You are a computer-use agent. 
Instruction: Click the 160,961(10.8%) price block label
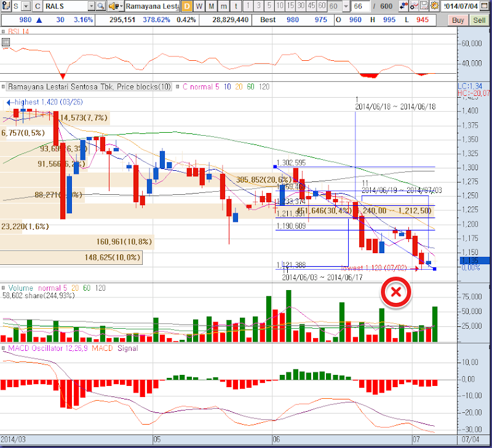(124, 242)
